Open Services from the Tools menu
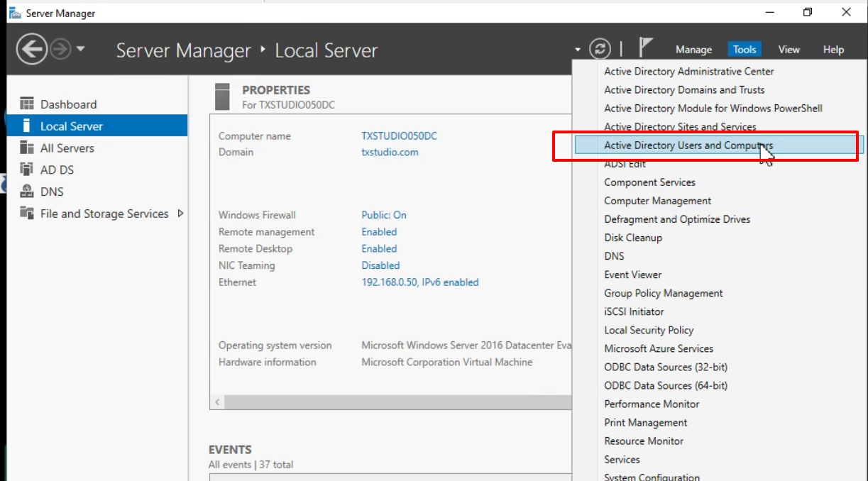The image size is (868, 481). point(622,459)
